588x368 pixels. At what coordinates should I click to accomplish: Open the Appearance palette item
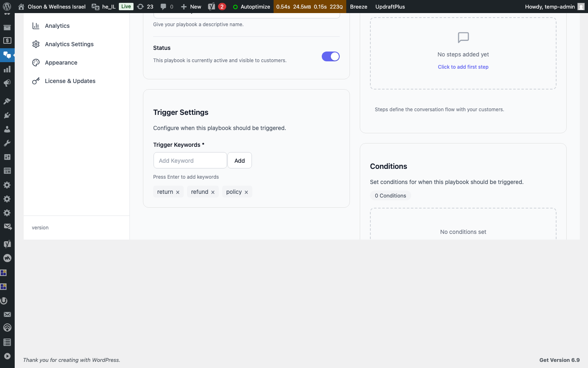tap(61, 63)
